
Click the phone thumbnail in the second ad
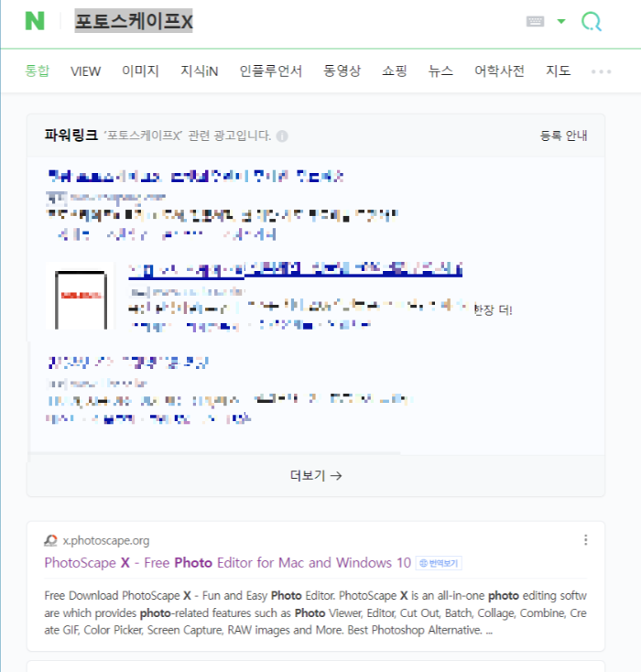click(x=81, y=296)
